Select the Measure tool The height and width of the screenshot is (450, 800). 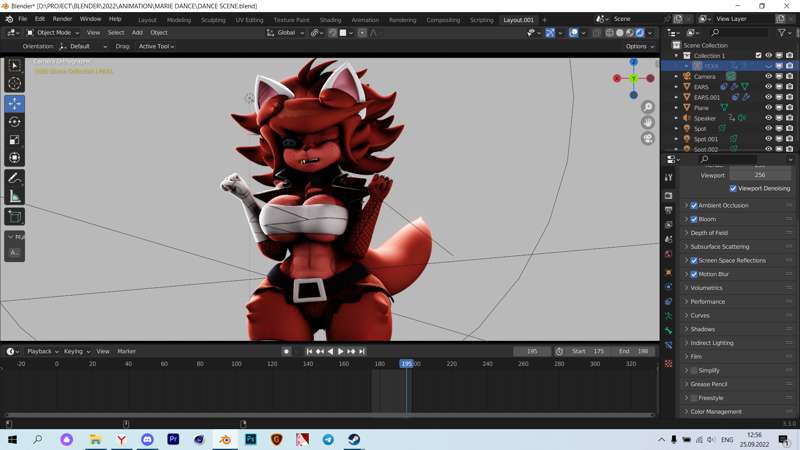click(x=14, y=196)
